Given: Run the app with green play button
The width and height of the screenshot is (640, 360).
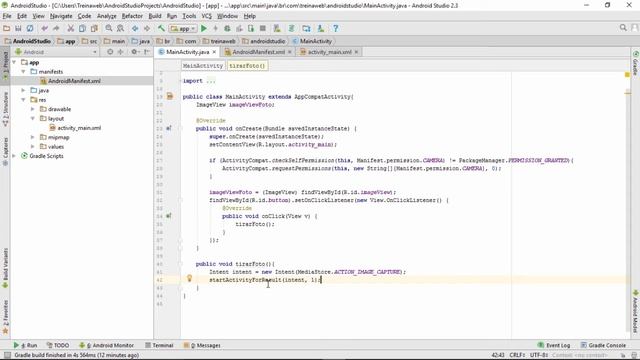Looking at the screenshot, I should [204, 29].
